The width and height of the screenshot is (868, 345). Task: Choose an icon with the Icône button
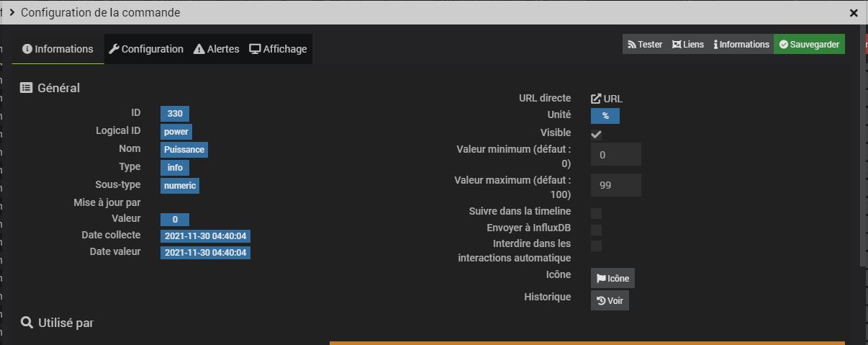click(612, 279)
